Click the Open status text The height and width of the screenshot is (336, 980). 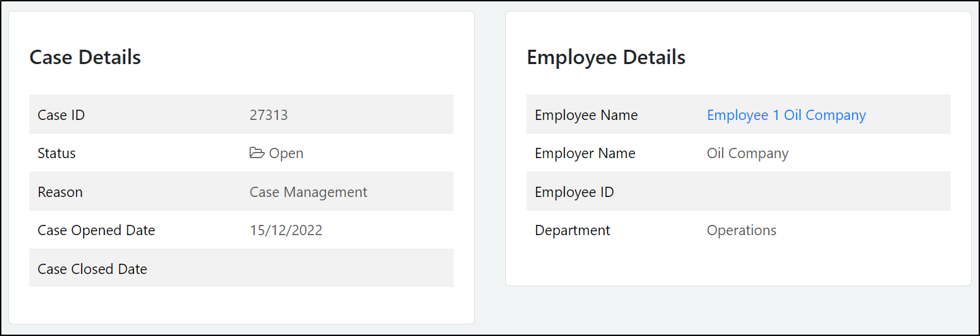pyautogui.click(x=286, y=153)
